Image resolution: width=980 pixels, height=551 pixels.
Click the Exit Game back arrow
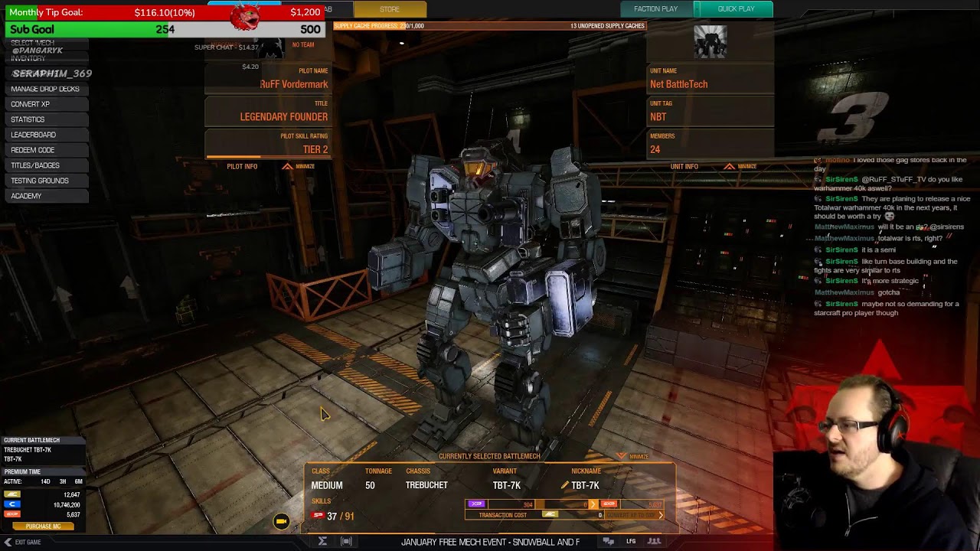[8, 542]
